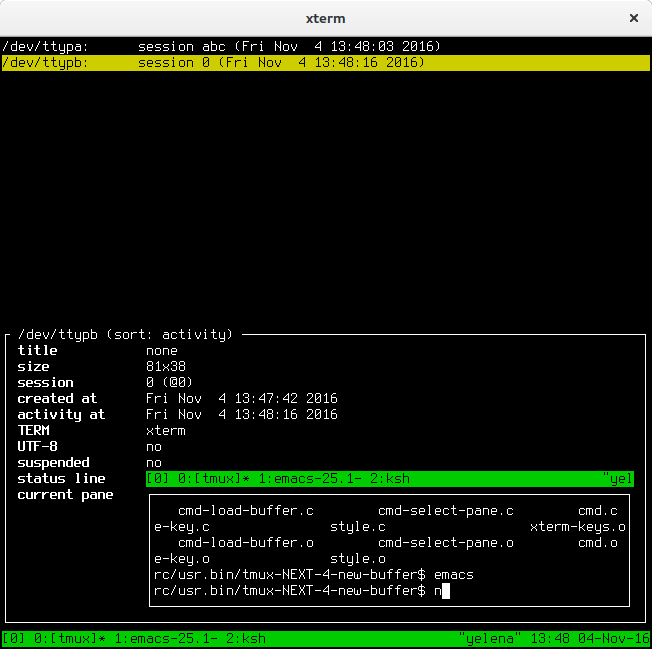Select the highlighted /dev/ttypb session 0 row
This screenshot has width=652, height=649.
coord(326,62)
